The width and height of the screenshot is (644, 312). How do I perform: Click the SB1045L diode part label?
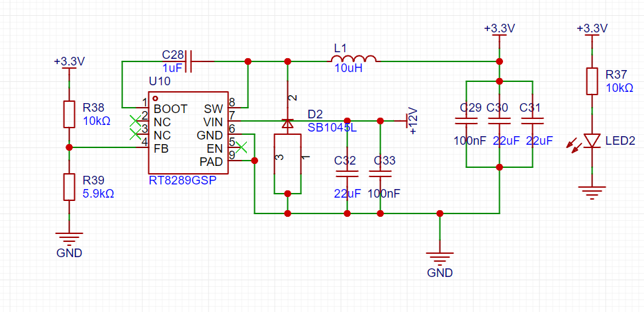click(x=332, y=128)
